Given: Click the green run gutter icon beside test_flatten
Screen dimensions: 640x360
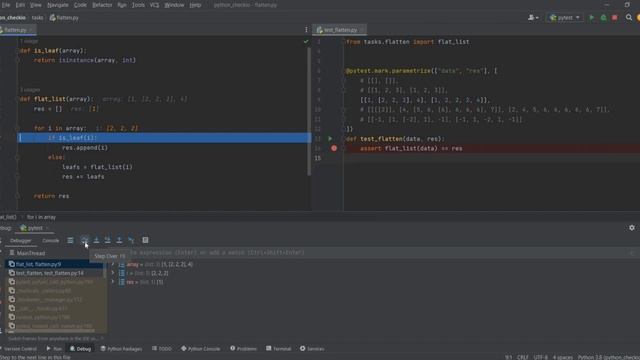Looking at the screenshot, I should click(330, 139).
